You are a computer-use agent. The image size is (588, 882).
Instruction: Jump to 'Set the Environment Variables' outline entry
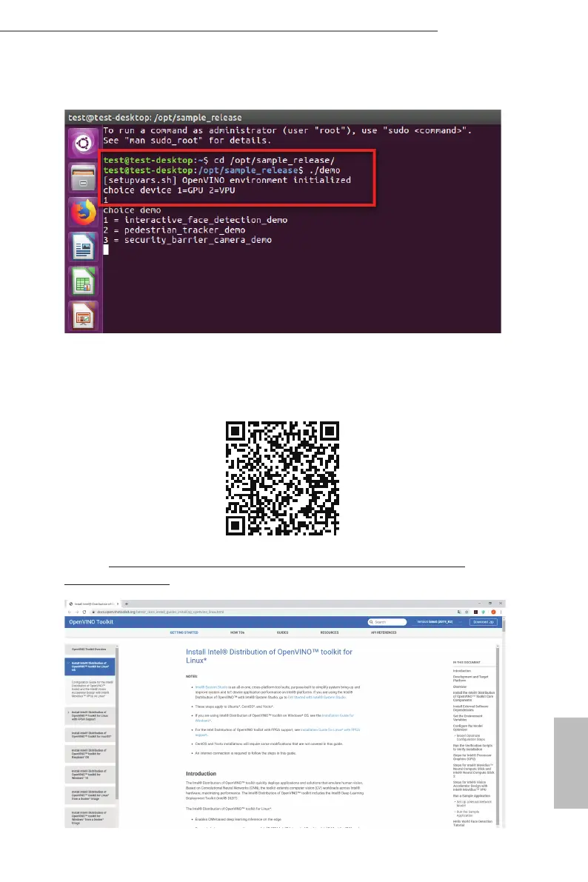click(467, 718)
